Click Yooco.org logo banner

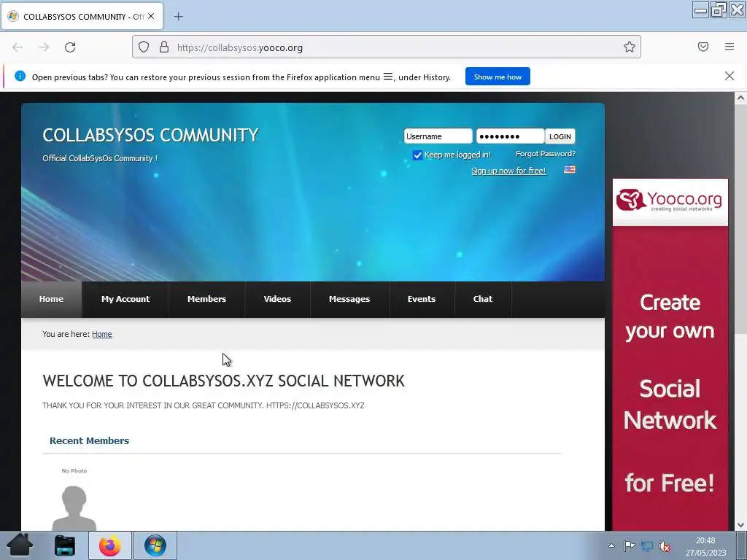tap(670, 201)
